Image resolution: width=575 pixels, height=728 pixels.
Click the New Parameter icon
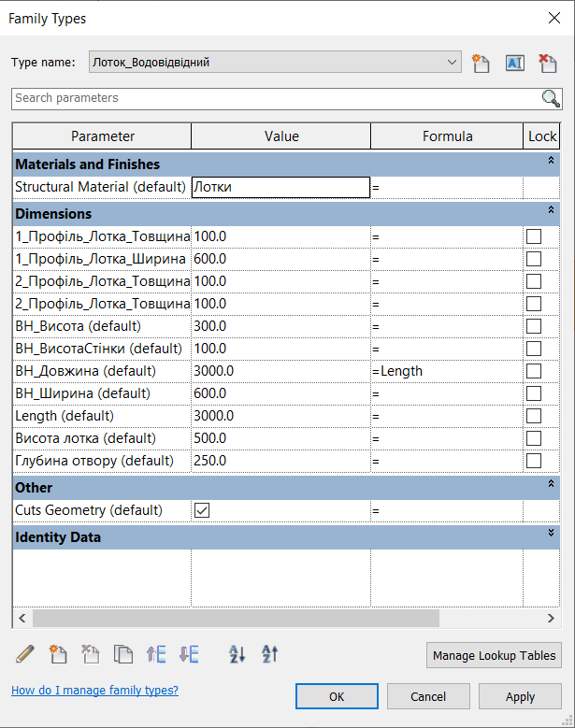58,654
